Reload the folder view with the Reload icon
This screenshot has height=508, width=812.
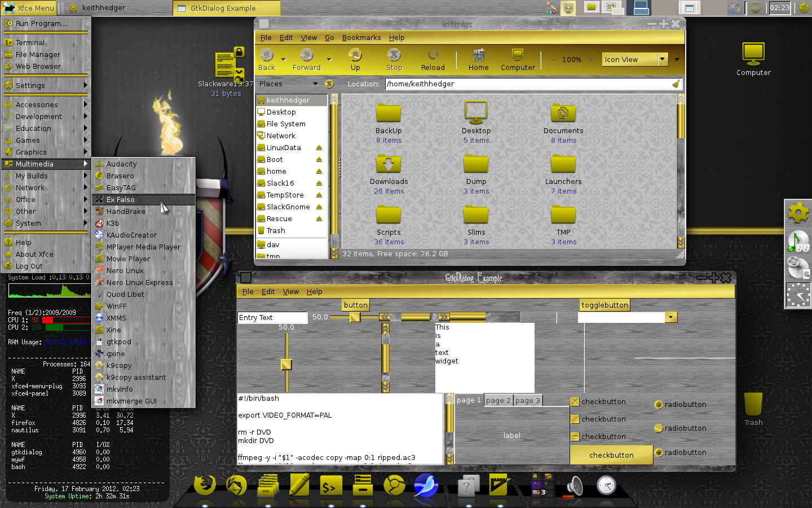(x=433, y=55)
